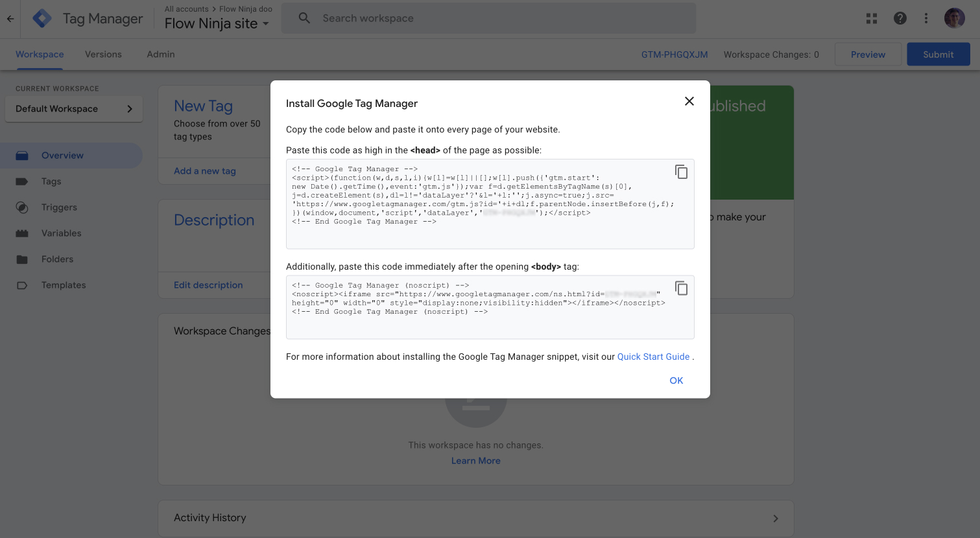Click the Preview button
The height and width of the screenshot is (538, 980).
tap(868, 54)
